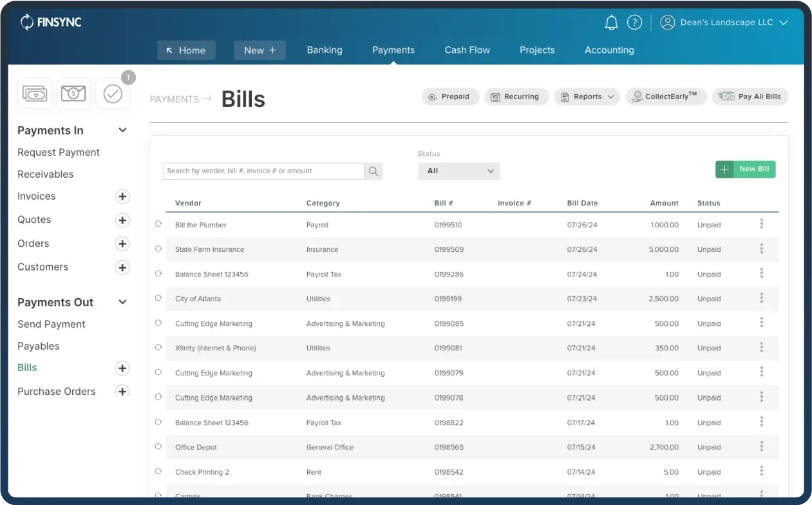Click the checkmark approvals icon with notification badge
Screen dimensions: 812x505
[x=113, y=93]
